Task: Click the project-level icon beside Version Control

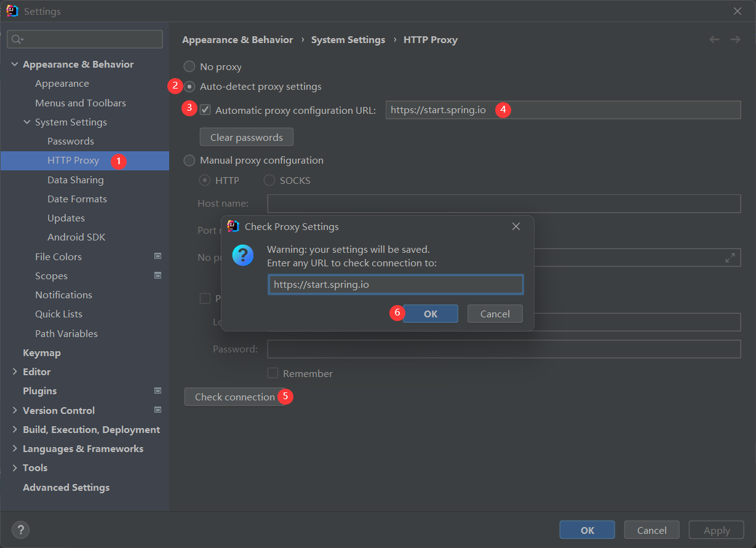Action: pyautogui.click(x=157, y=409)
